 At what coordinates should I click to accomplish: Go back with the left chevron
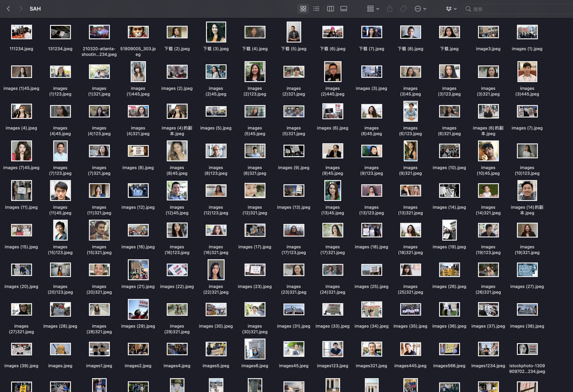pyautogui.click(x=8, y=9)
